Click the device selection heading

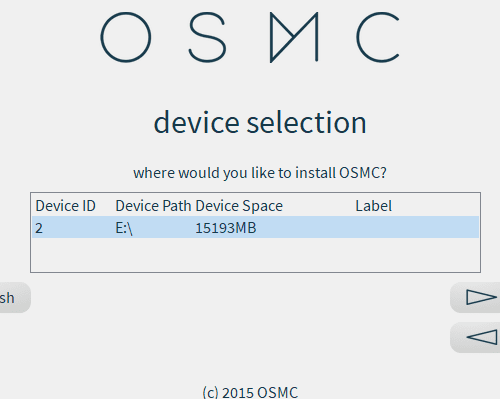[x=260, y=122]
